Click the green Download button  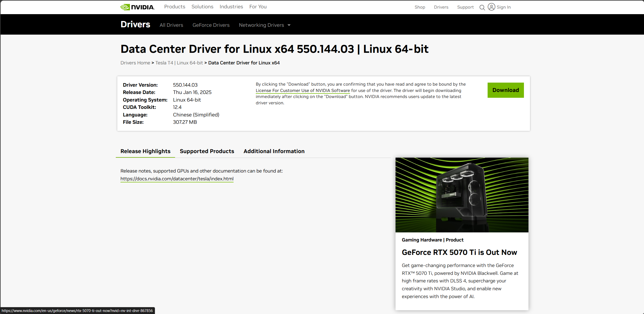click(506, 90)
